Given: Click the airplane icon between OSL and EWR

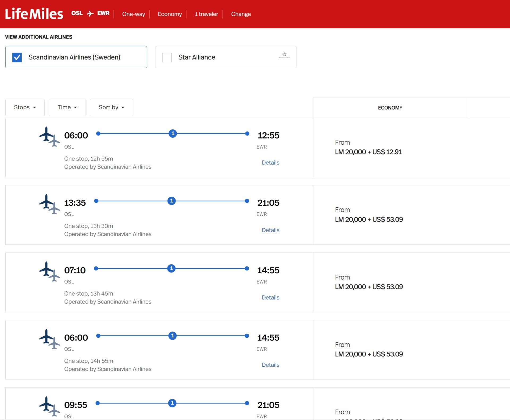Looking at the screenshot, I should [x=91, y=13].
